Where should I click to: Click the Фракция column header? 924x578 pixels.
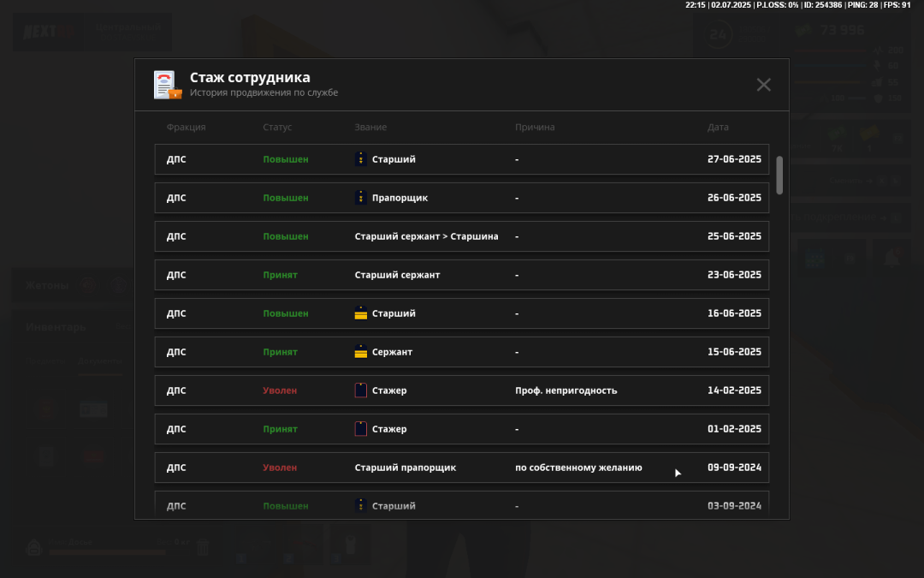[x=187, y=127]
